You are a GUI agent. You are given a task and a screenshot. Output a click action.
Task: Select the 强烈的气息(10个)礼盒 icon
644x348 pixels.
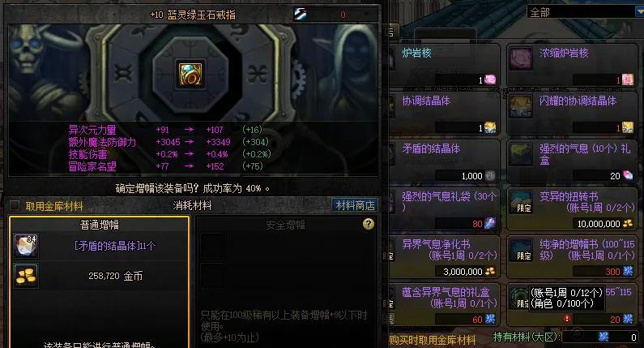pos(521,153)
